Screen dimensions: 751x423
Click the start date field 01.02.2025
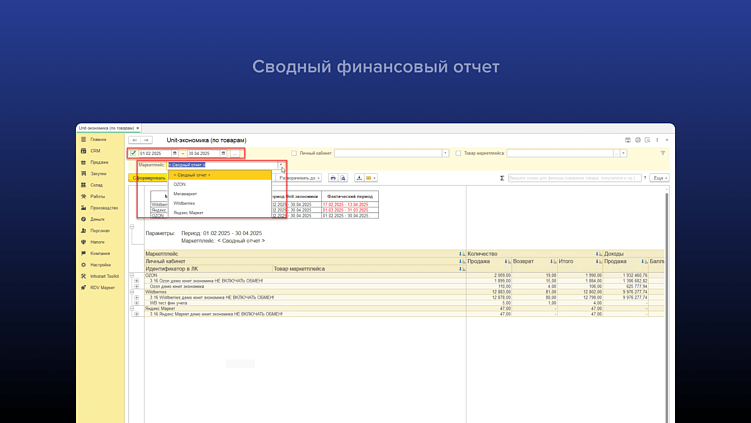point(155,153)
